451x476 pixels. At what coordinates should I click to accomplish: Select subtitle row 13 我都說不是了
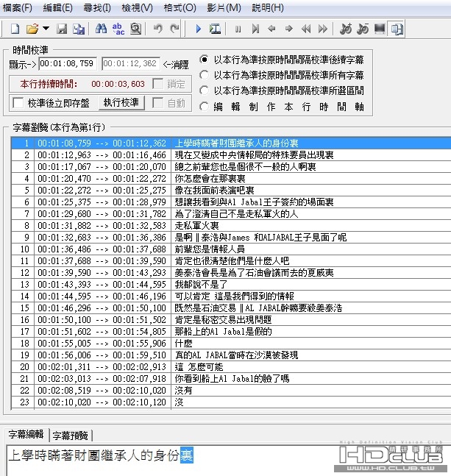(x=231, y=285)
